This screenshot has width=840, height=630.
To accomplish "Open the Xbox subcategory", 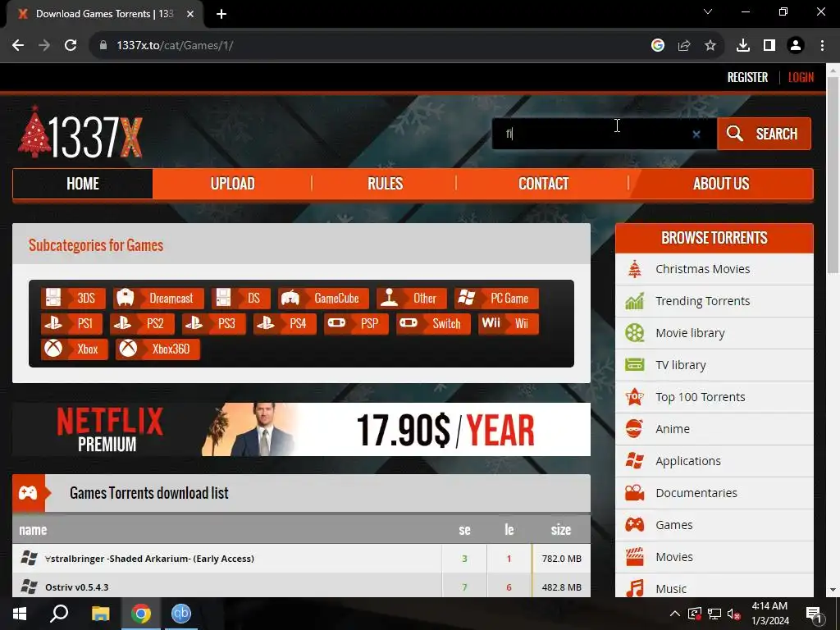I will [x=75, y=349].
